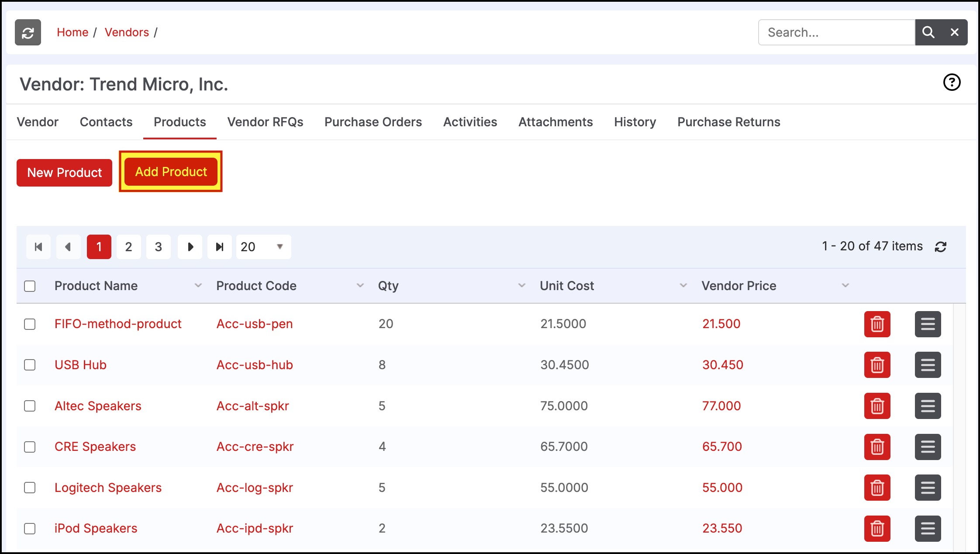Screen dimensions: 980x554
Task: Open the Purchase Returns tab
Action: coord(728,122)
